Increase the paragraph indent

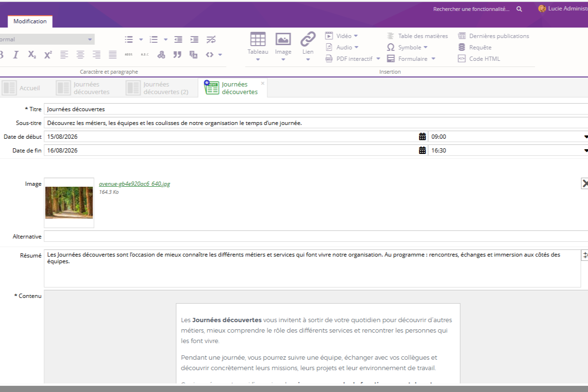[x=194, y=39]
